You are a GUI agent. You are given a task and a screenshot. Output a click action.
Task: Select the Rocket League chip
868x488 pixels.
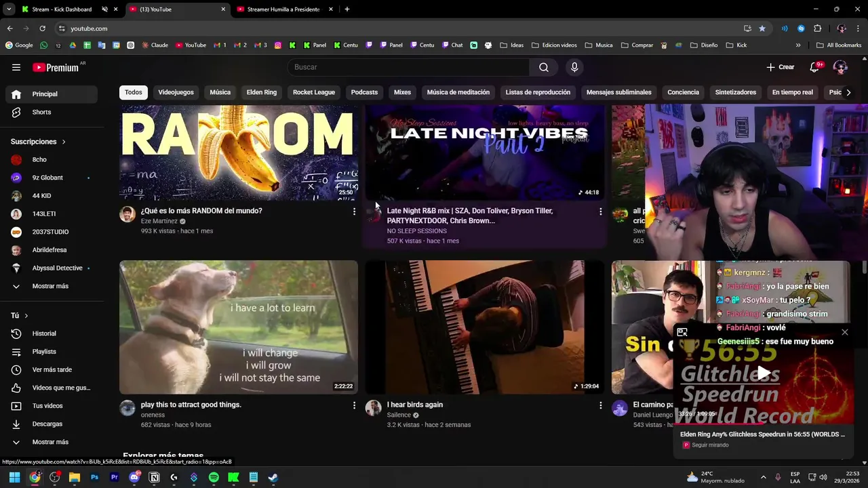(x=314, y=92)
